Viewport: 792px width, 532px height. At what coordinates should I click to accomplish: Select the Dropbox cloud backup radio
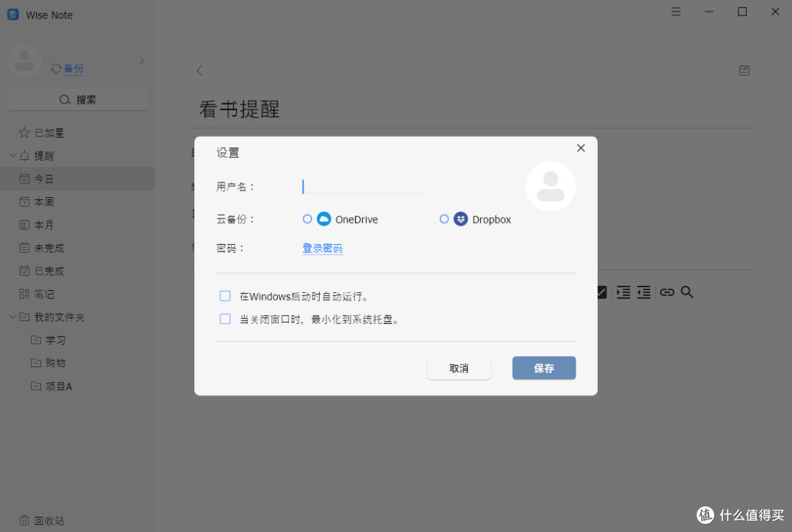click(x=444, y=219)
